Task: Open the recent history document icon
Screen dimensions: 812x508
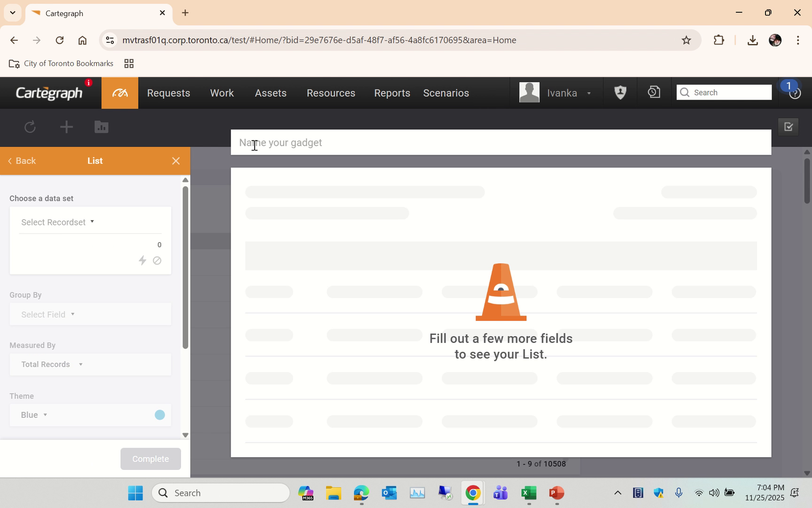Action: [x=653, y=92]
